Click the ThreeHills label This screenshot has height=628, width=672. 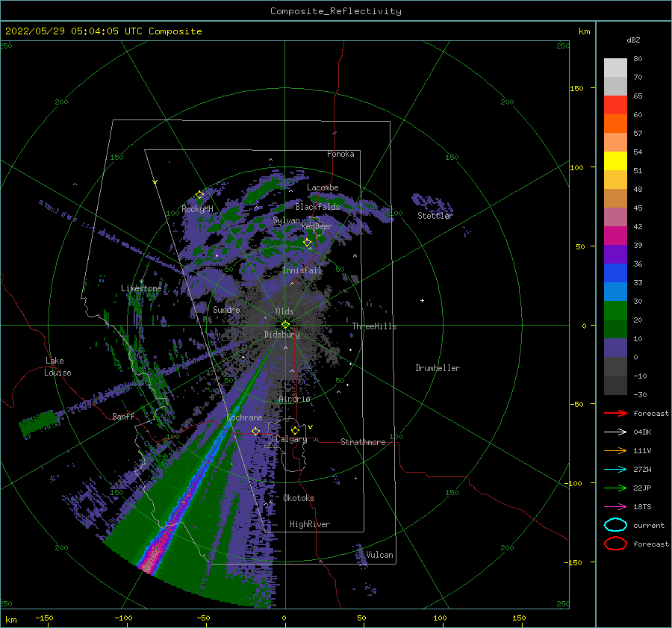(375, 326)
